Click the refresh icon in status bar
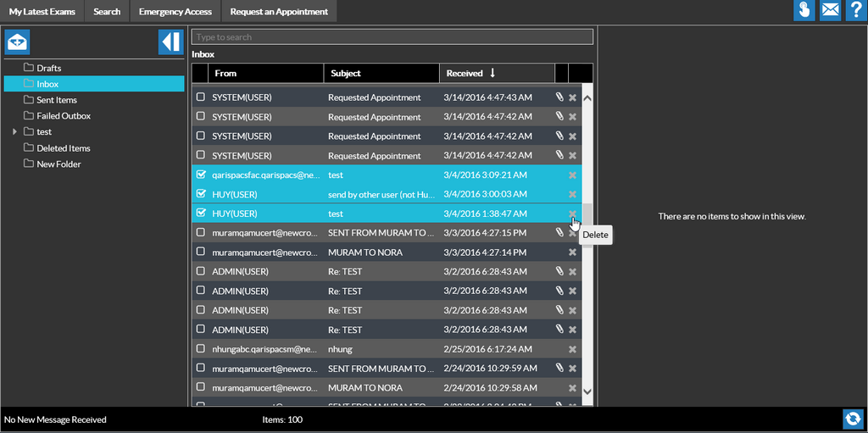Image resolution: width=868 pixels, height=433 pixels. (853, 419)
